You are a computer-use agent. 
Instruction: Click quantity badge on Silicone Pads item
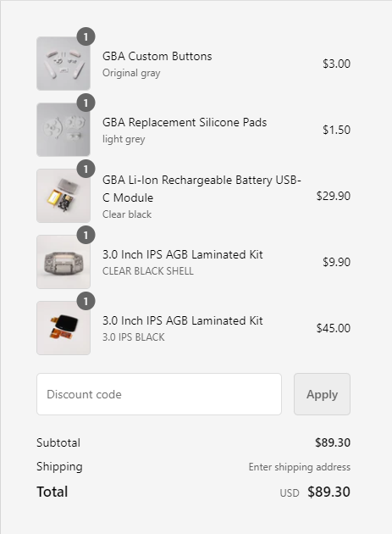coord(86,103)
